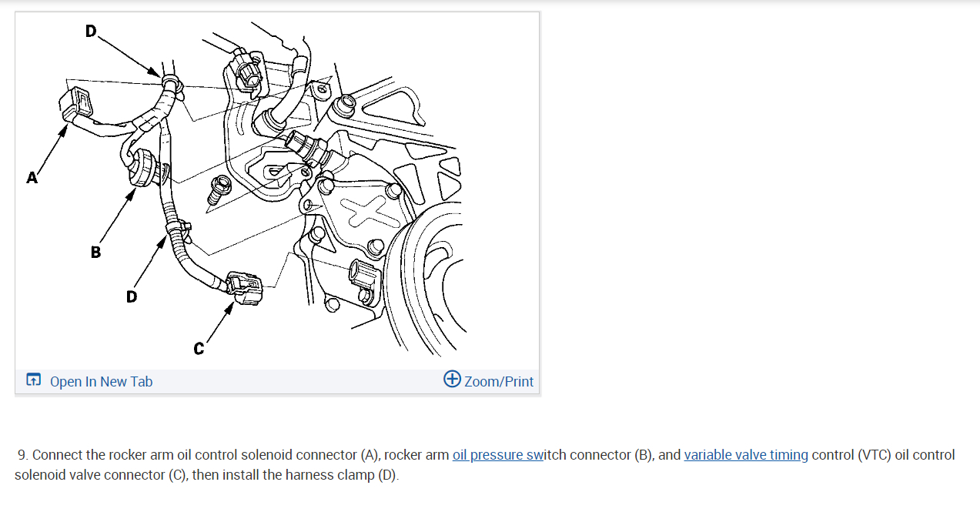Click label A in the diagram
This screenshot has height=512, width=980.
[x=32, y=178]
